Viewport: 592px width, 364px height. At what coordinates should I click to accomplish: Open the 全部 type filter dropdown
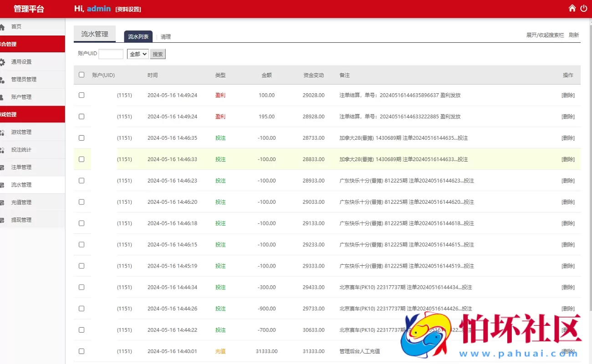point(138,54)
